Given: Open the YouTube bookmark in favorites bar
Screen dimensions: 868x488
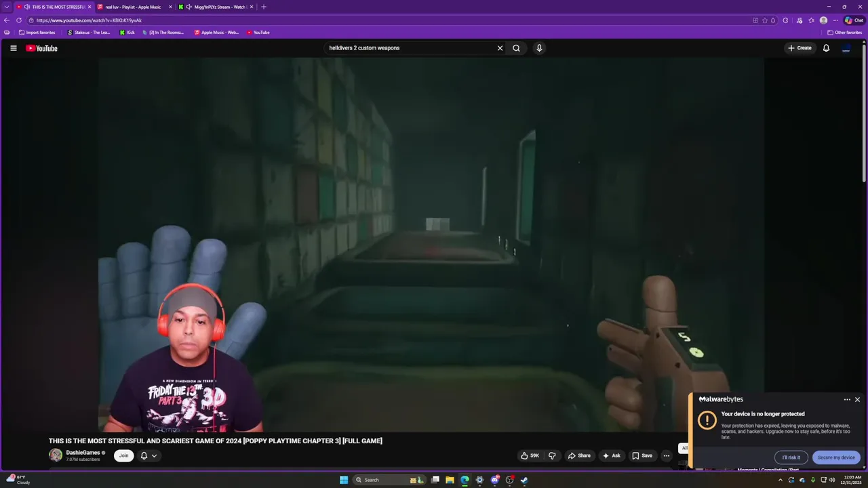Looking at the screenshot, I should coord(258,33).
